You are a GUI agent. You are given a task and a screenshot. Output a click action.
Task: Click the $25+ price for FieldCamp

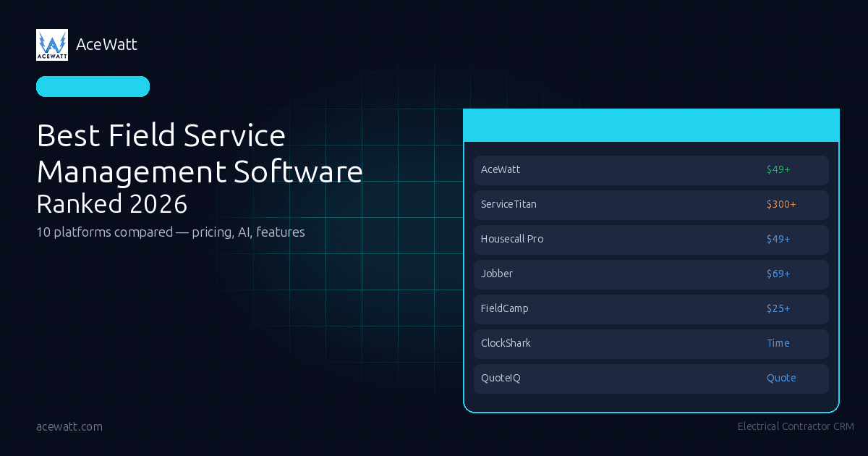tap(778, 308)
